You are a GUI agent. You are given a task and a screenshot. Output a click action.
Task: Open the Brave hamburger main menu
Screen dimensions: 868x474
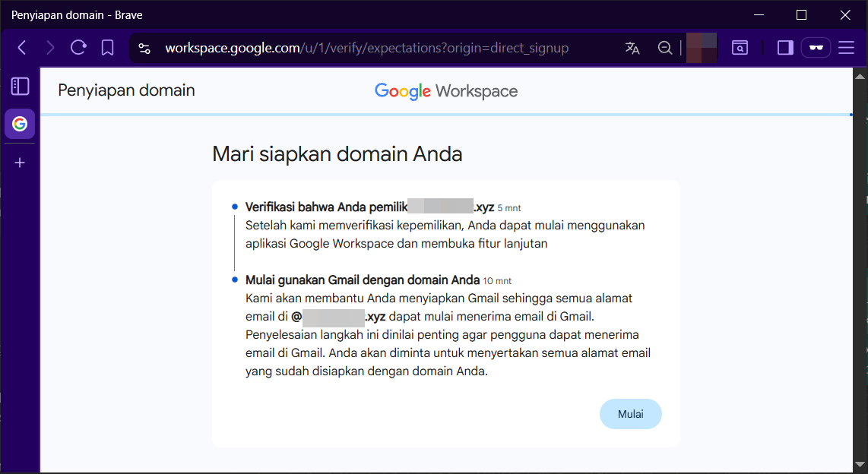pyautogui.click(x=847, y=48)
